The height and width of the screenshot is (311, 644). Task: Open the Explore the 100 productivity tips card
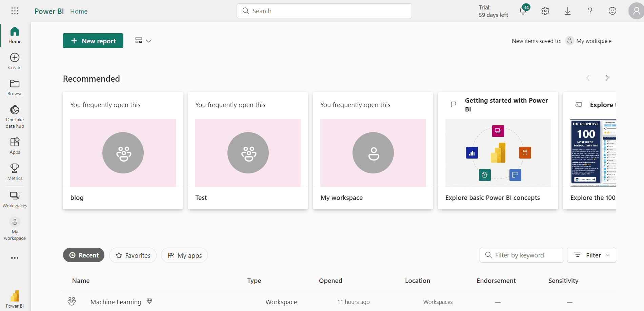[589, 150]
